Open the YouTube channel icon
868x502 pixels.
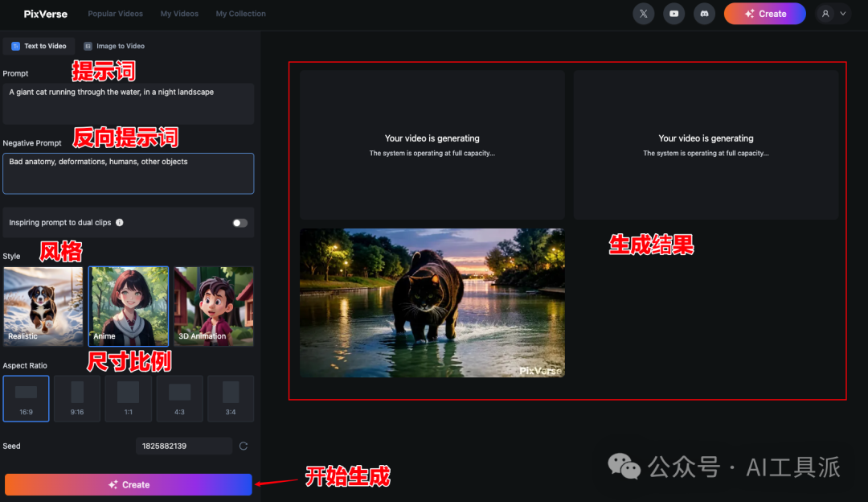click(x=674, y=14)
